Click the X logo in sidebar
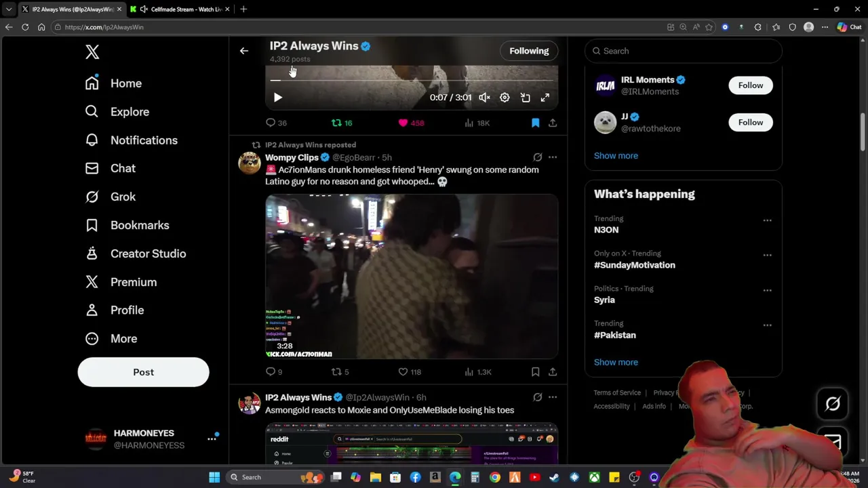This screenshot has height=488, width=868. tap(92, 52)
